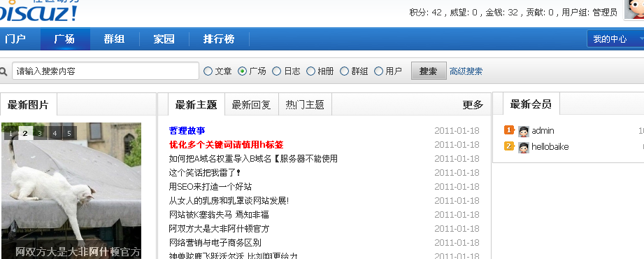This screenshot has width=644, height=259.
Task: Open the 群组 navigation item
Action: 114,39
